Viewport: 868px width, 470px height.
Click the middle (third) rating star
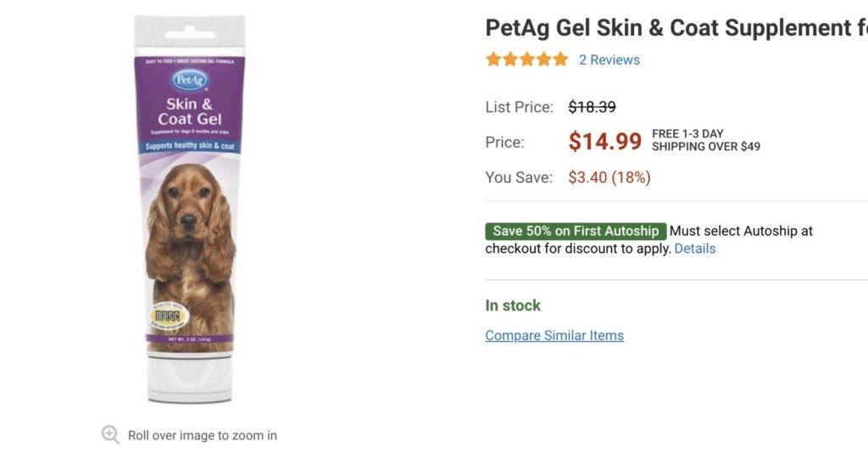click(526, 59)
